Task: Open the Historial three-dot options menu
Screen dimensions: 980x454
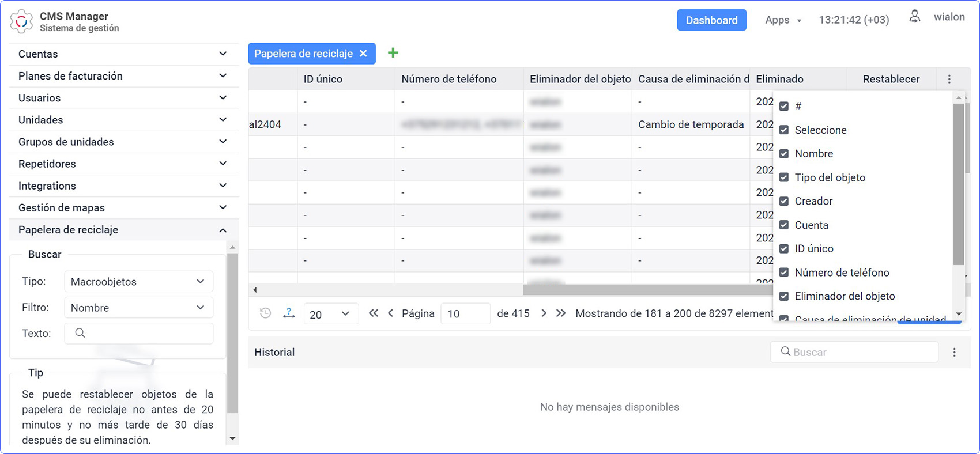Action: pos(954,352)
